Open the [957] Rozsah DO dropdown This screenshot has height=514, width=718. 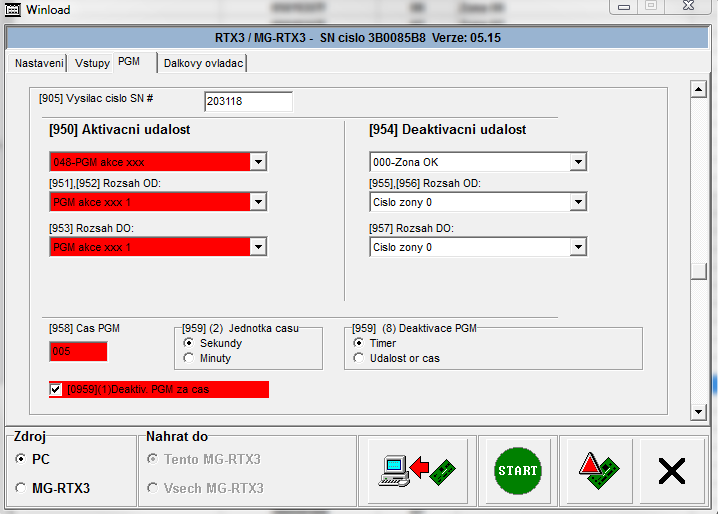click(577, 247)
